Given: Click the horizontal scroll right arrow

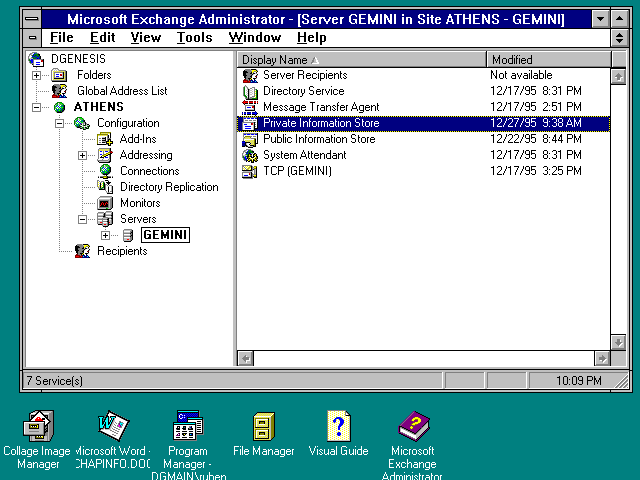Looking at the screenshot, I should (x=602, y=358).
